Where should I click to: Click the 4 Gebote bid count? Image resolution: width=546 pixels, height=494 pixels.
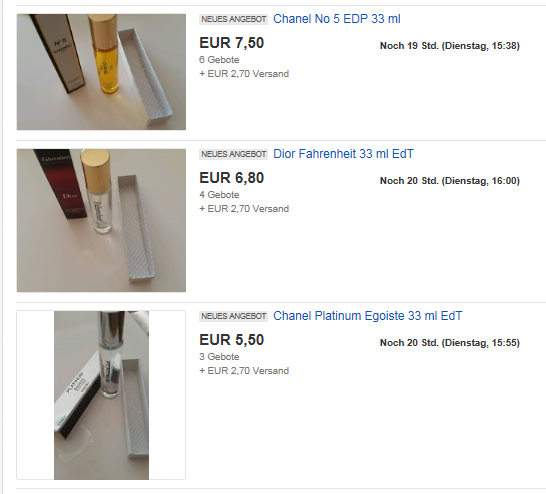tap(219, 195)
